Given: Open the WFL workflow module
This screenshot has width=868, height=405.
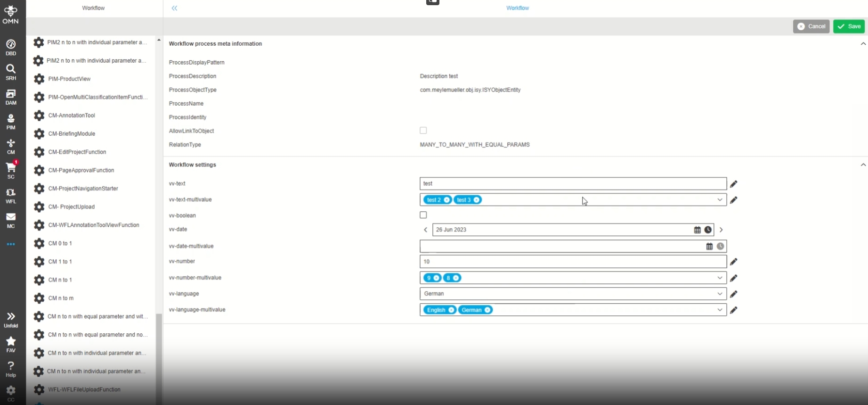Looking at the screenshot, I should [x=11, y=196].
